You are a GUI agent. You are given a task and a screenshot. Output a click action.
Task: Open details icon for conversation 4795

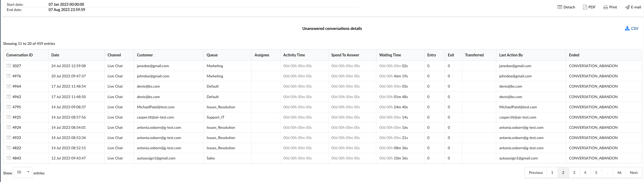pos(9,107)
